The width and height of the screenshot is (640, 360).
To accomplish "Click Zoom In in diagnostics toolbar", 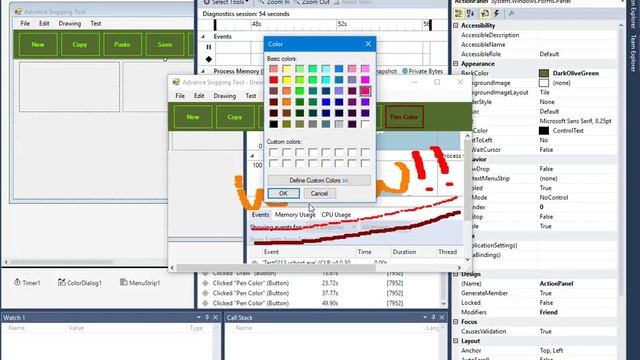I will 274,2.
